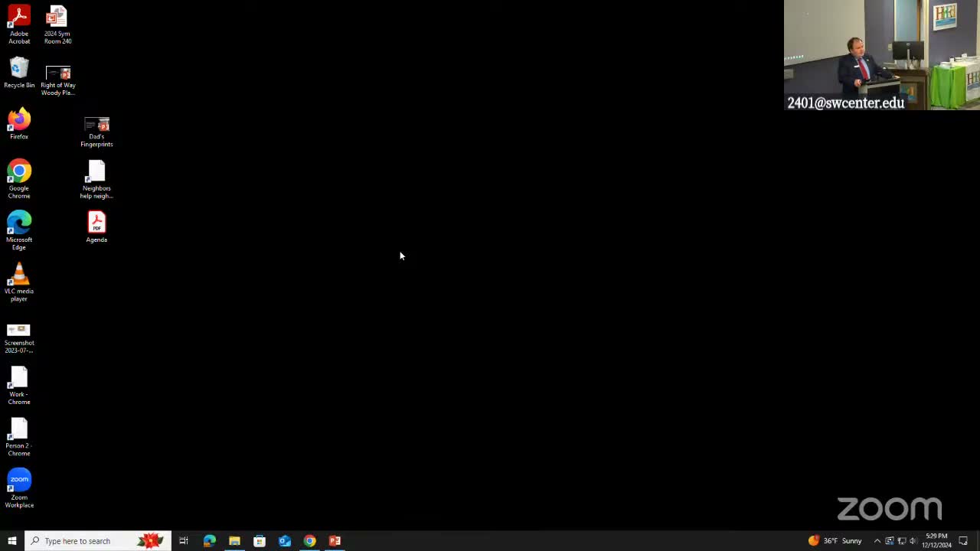Image resolution: width=980 pixels, height=551 pixels.
Task: Open Task View from the taskbar
Action: 184,541
